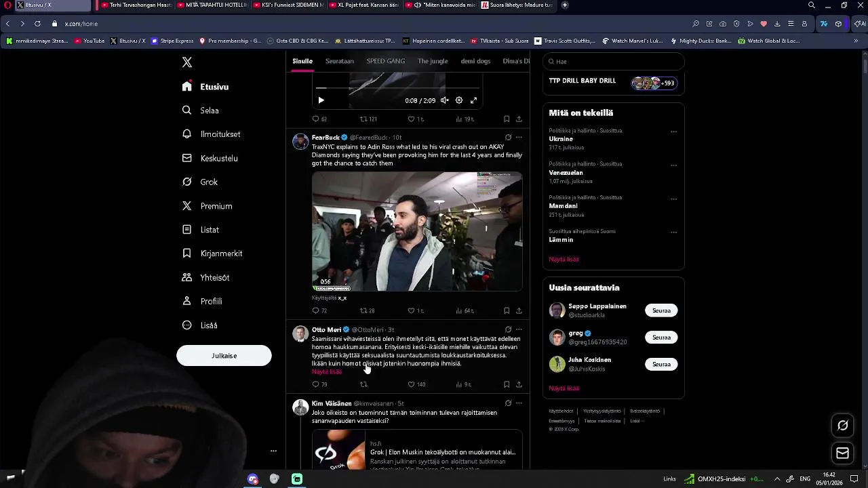Click Opera heart bookmark icon
The image size is (868, 488).
764,24
